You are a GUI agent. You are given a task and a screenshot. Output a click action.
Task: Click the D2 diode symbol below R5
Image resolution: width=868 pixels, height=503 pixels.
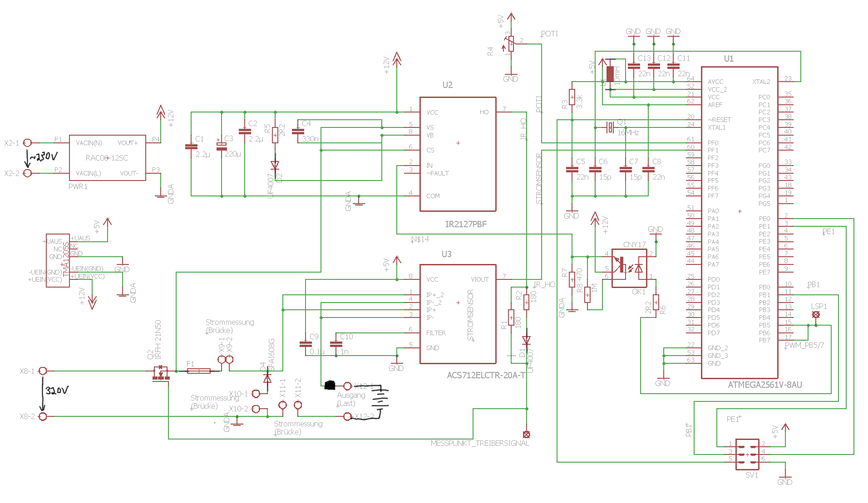coord(275,165)
